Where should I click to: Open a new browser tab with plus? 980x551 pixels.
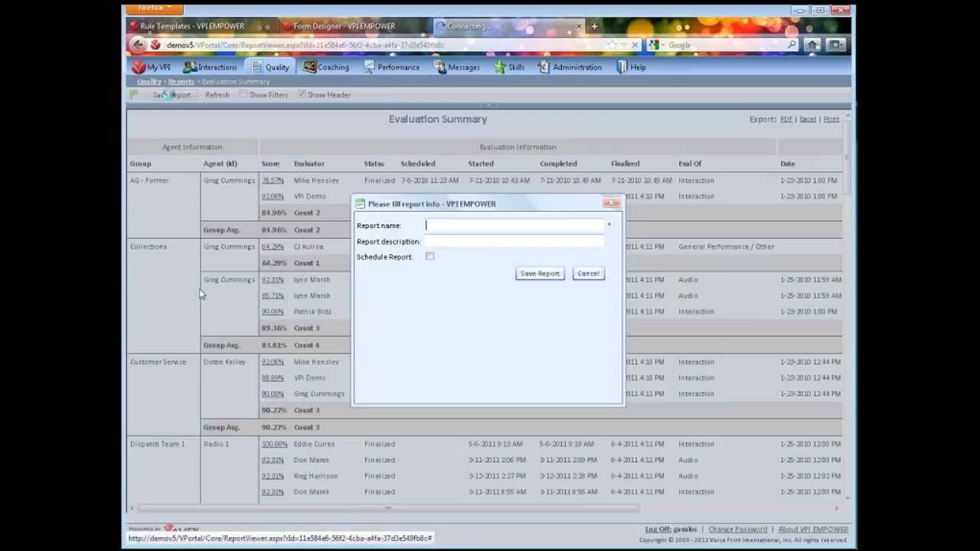tap(594, 26)
